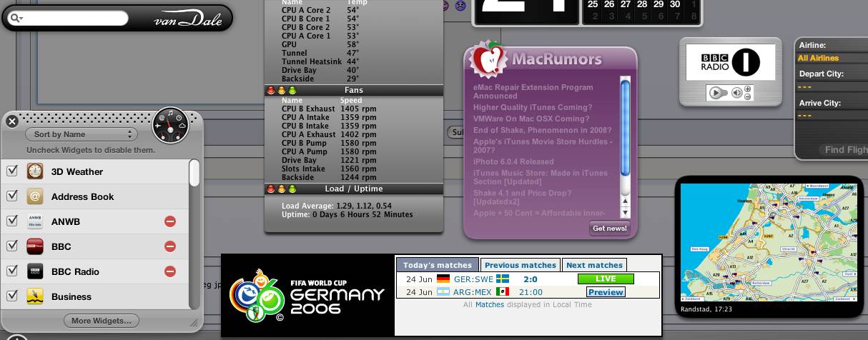
Task: Click the Mexican flag in the ARG:MEX row
Action: point(503,291)
